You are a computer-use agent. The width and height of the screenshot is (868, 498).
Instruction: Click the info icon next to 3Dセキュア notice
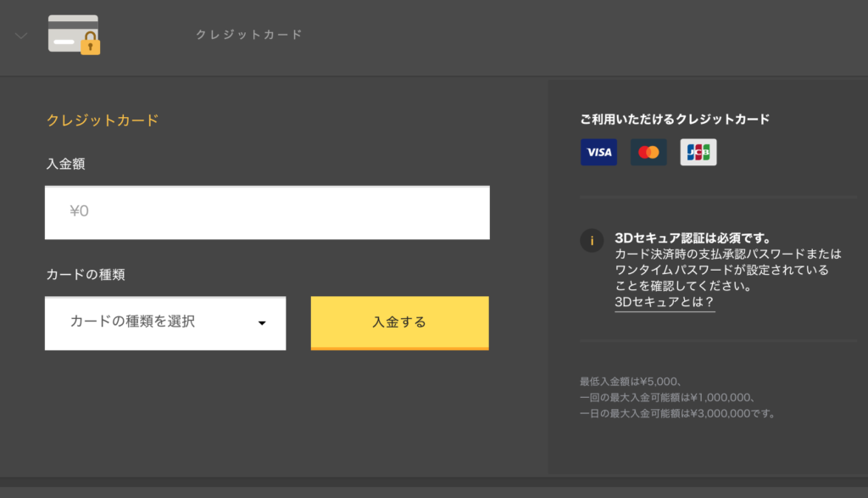point(592,241)
